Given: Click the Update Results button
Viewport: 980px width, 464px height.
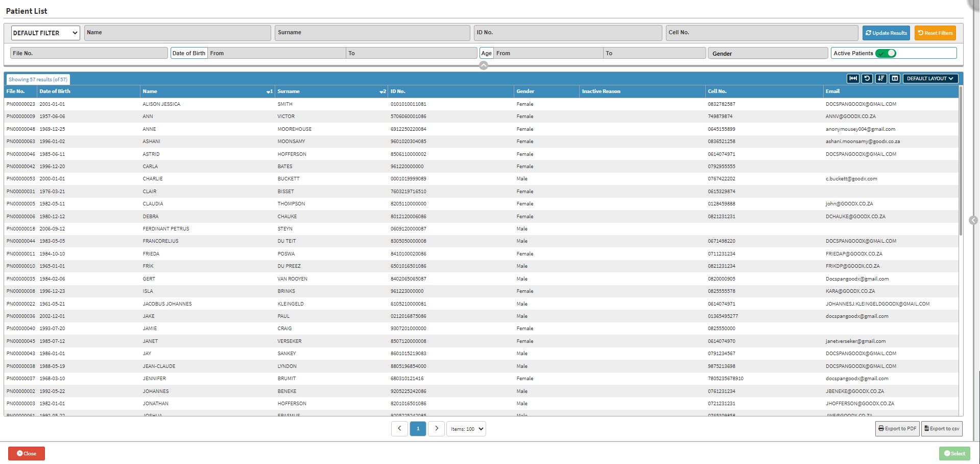Looking at the screenshot, I should [886, 33].
